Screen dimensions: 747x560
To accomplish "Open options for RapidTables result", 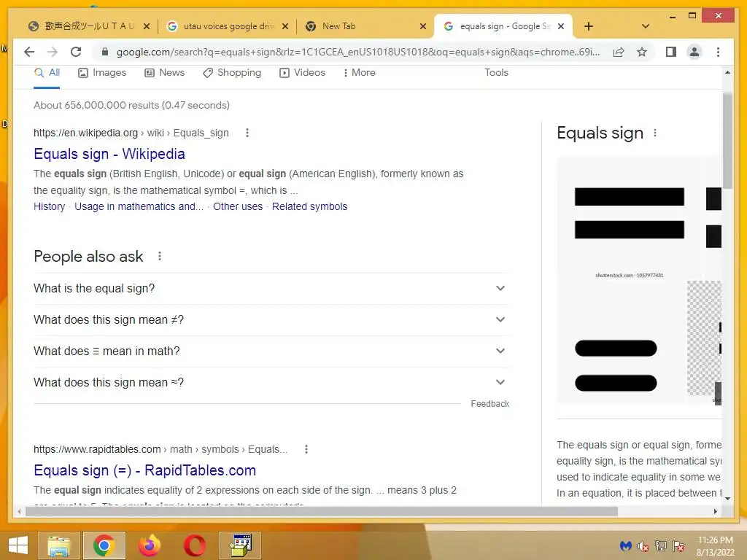I will 306,449.
